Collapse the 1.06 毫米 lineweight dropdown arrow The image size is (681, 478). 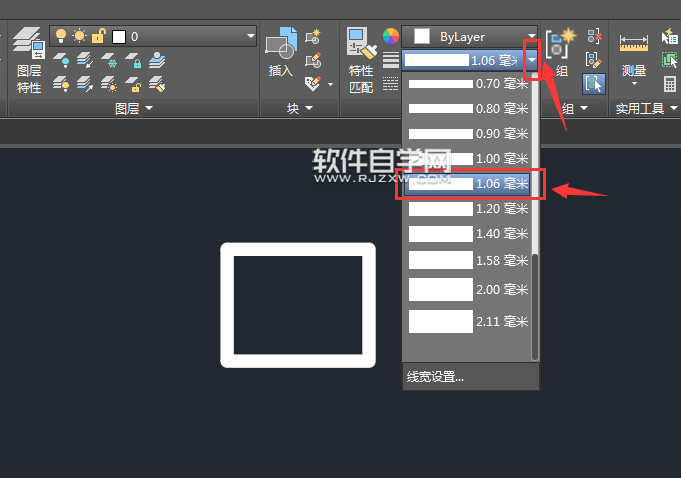532,60
